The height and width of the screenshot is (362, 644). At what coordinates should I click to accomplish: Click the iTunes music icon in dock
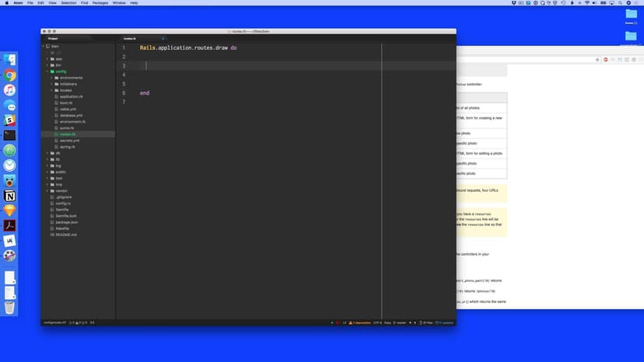click(10, 90)
